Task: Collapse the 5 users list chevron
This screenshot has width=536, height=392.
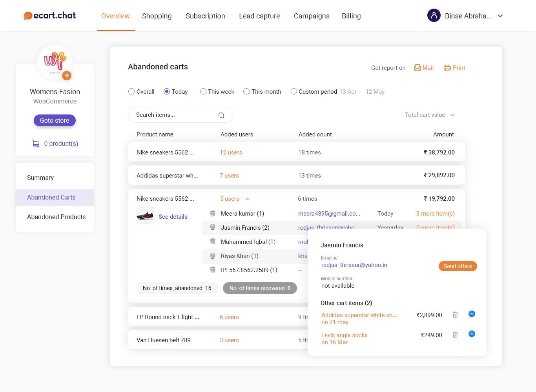Action: tap(248, 199)
